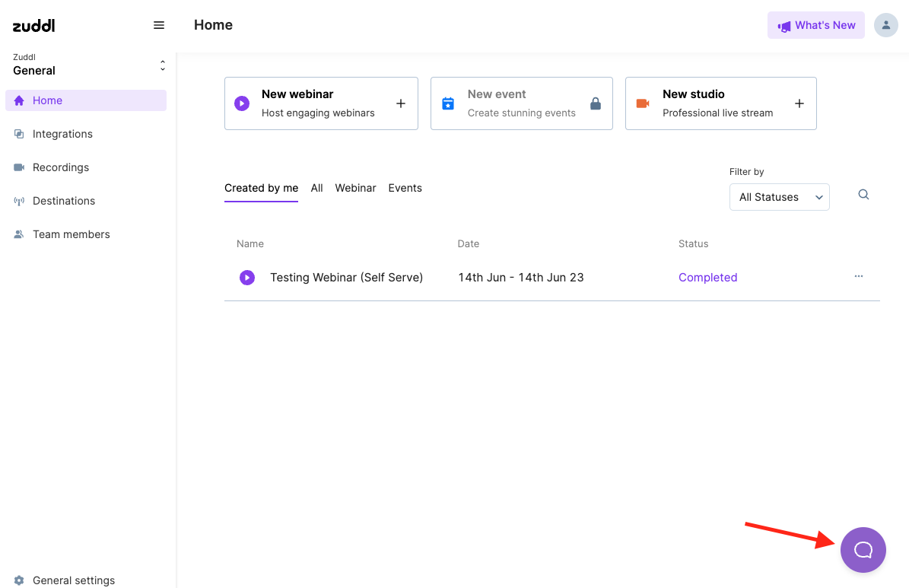Switch to the Events tab
The width and height of the screenshot is (909, 588).
point(405,188)
